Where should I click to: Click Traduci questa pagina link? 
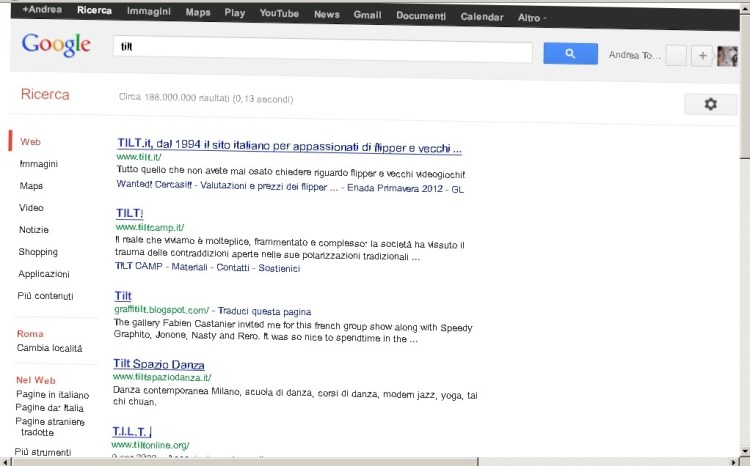pyautogui.click(x=264, y=311)
